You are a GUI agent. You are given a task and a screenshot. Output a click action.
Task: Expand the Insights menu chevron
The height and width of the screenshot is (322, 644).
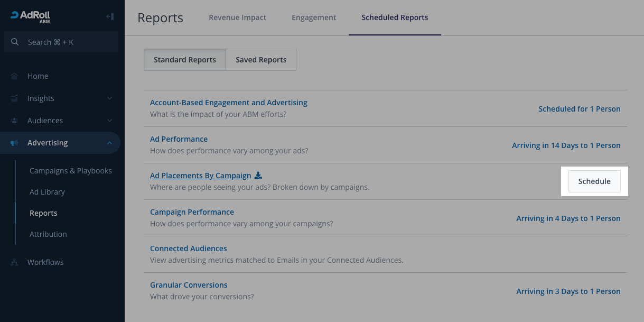(x=109, y=98)
